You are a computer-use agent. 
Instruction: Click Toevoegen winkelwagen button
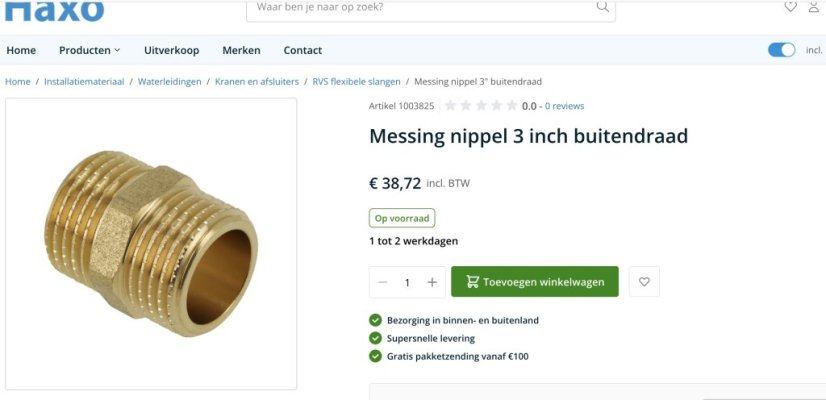535,282
